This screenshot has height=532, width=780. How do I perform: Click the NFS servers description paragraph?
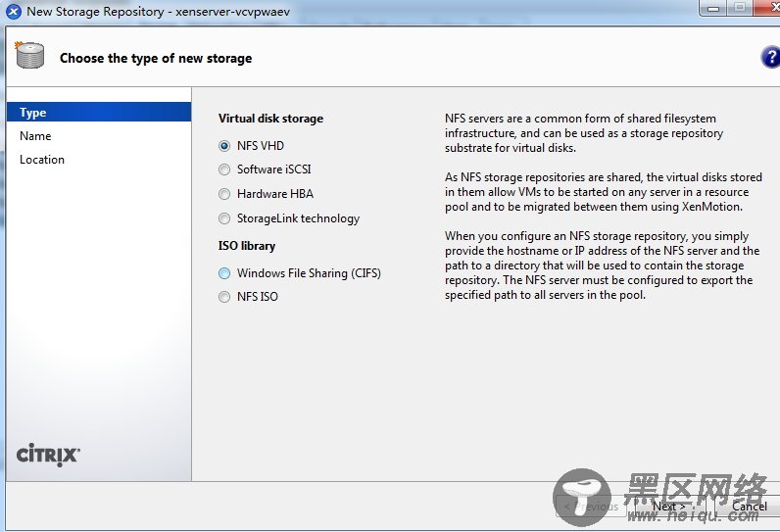click(x=584, y=133)
